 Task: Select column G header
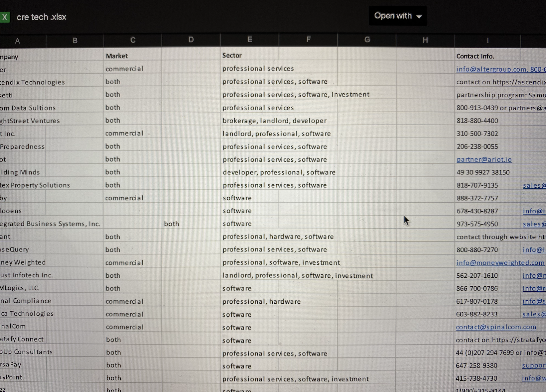(x=367, y=40)
